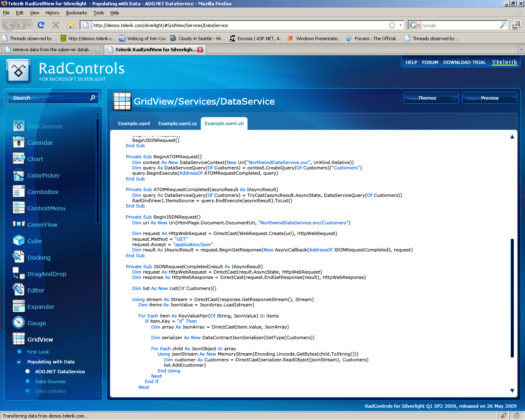The width and height of the screenshot is (525, 420).
Task: Open the Tools menu
Action: coord(99,13)
